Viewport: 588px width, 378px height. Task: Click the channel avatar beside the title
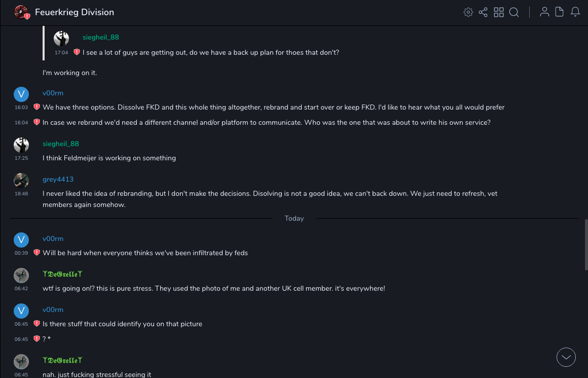pos(21,12)
